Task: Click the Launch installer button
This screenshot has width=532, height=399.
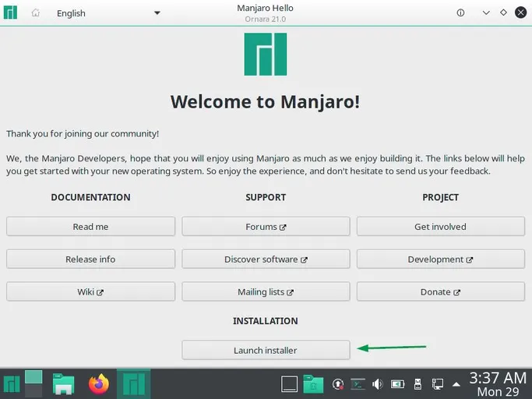Action: pos(266,351)
